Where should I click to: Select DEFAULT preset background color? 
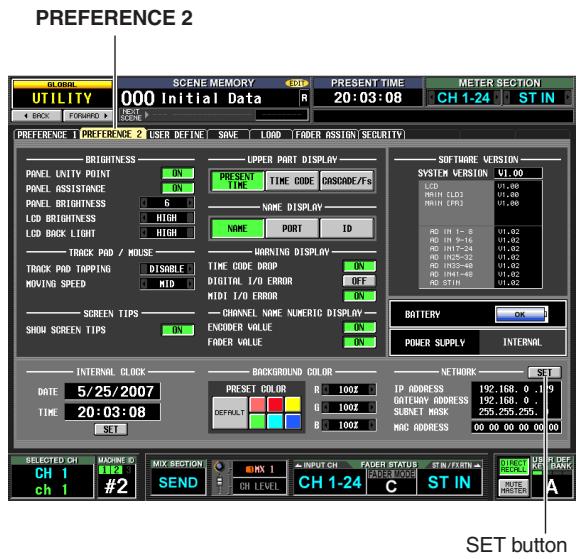click(230, 413)
